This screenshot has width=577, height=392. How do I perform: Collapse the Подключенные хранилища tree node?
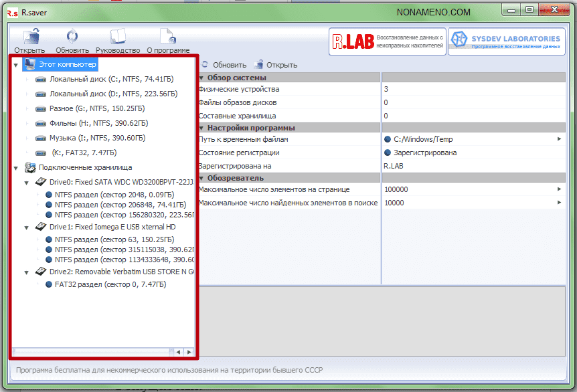16,168
